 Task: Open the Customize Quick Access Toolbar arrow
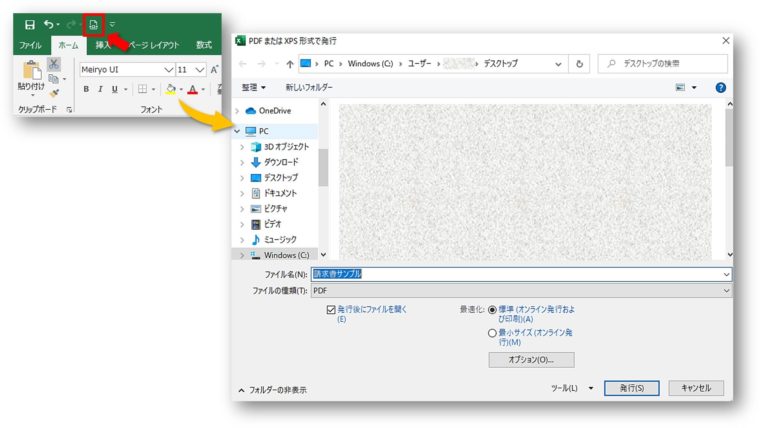pyautogui.click(x=112, y=24)
